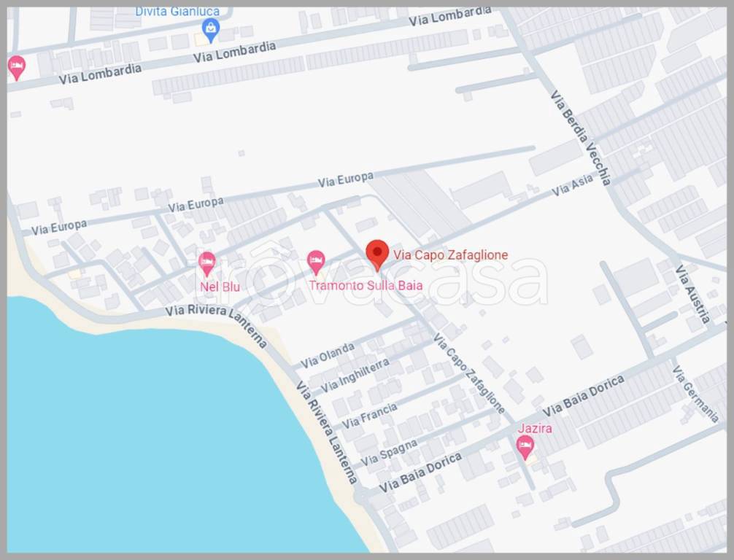The image size is (734, 560).
Task: Select the Divita Gianluca shop marker
Action: coord(211,31)
